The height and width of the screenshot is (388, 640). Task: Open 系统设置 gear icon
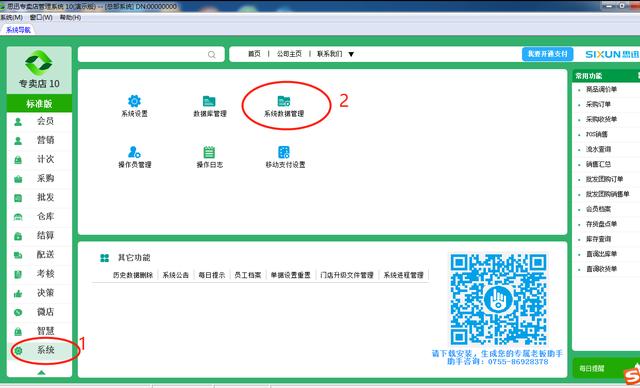pos(134,101)
